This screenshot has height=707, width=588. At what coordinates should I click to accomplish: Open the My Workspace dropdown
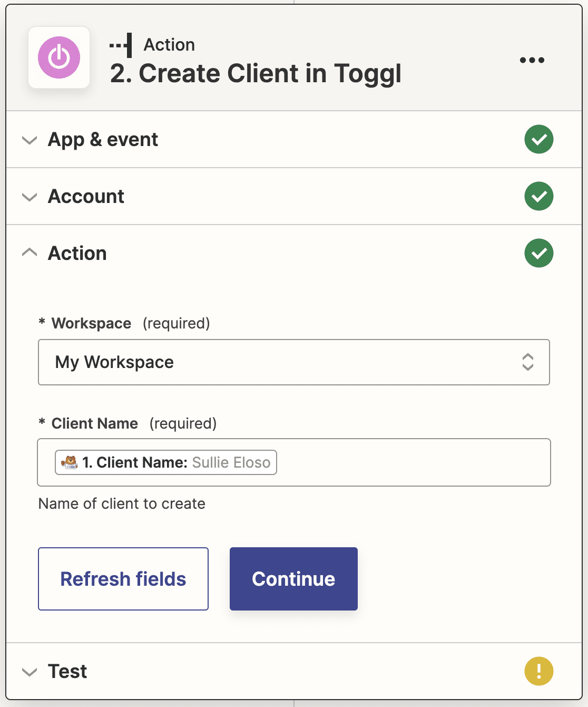[x=294, y=362]
